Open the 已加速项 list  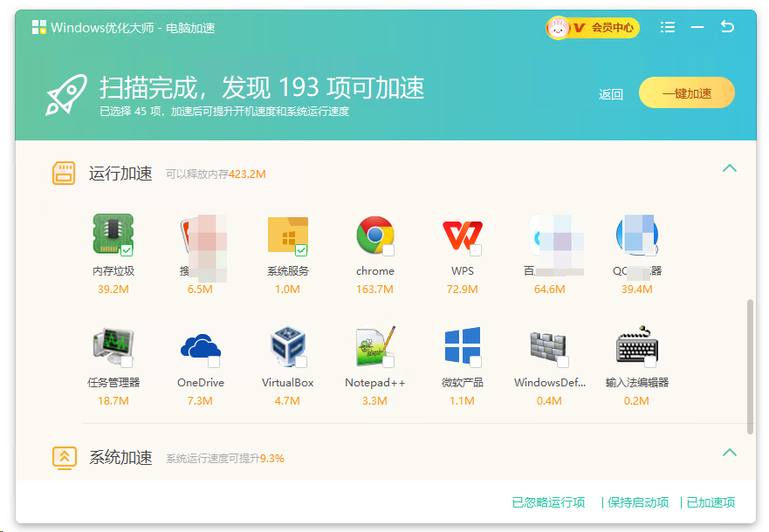pyautogui.click(x=711, y=502)
